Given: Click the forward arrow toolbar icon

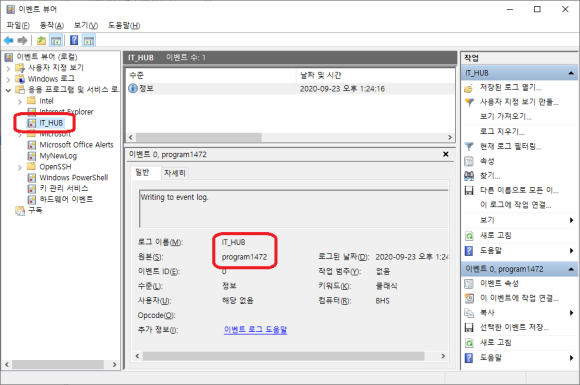Looking at the screenshot, I should [x=23, y=40].
